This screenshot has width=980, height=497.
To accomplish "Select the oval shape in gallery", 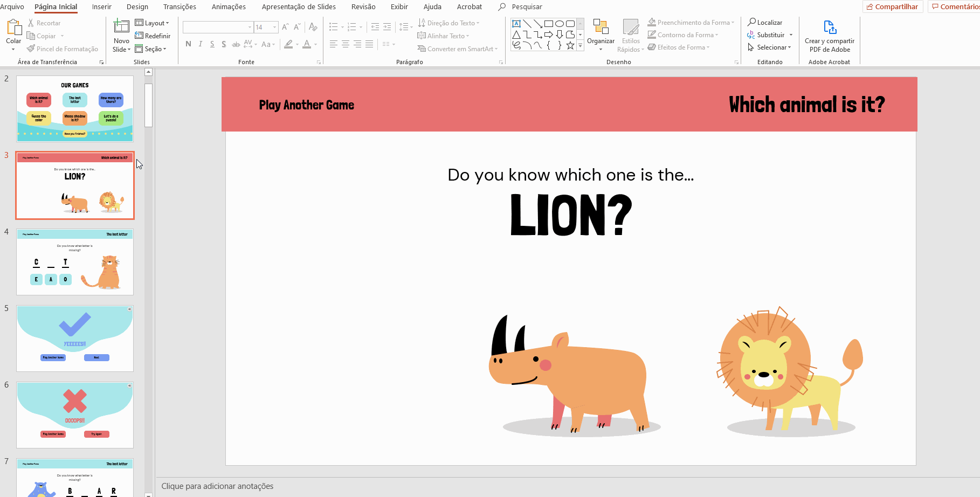I will (560, 24).
